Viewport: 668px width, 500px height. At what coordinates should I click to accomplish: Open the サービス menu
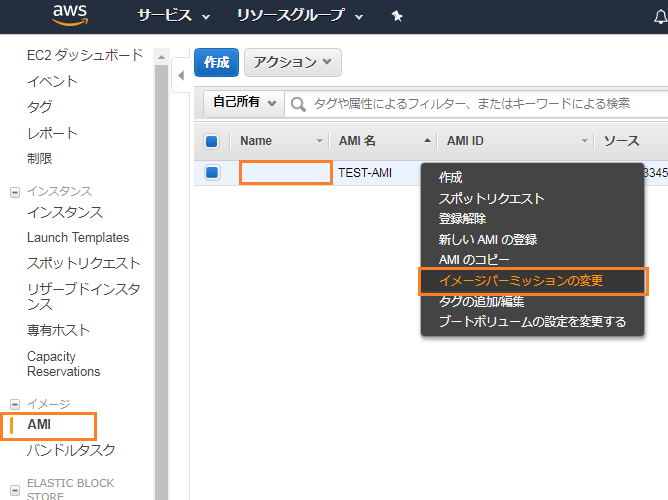click(x=173, y=16)
